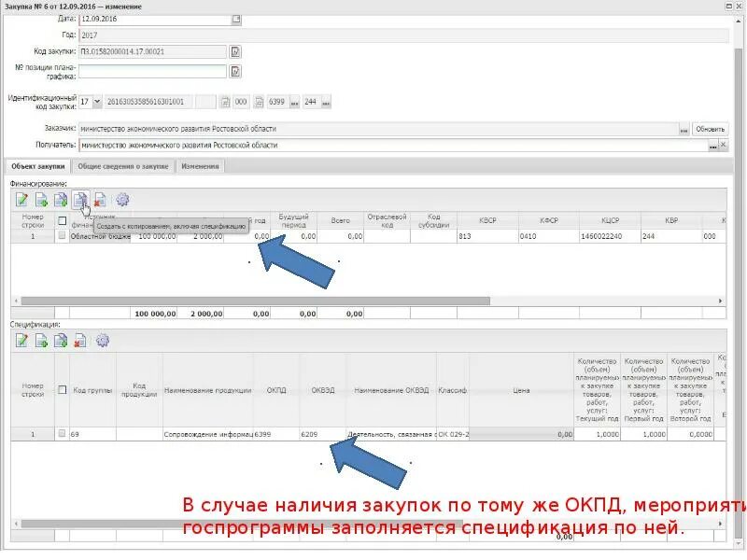Click the generate icon beside Код закупки
This screenshot has width=747, height=560.
[235, 51]
